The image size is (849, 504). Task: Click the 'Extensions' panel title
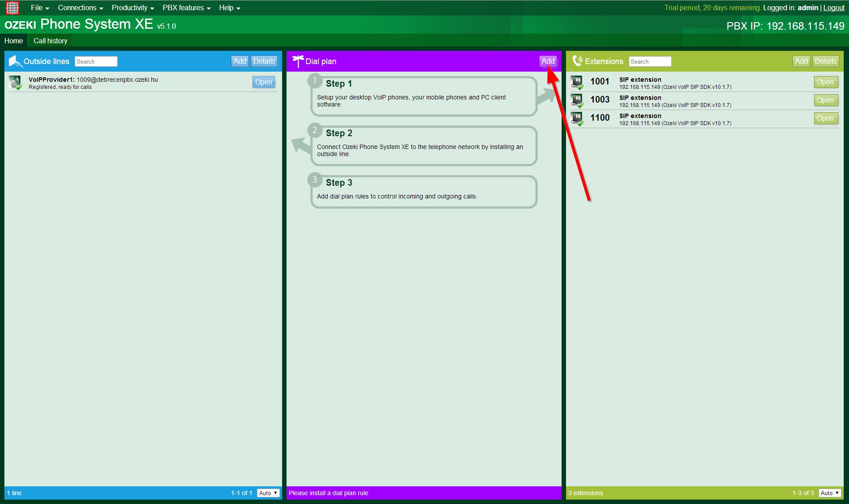coord(604,61)
